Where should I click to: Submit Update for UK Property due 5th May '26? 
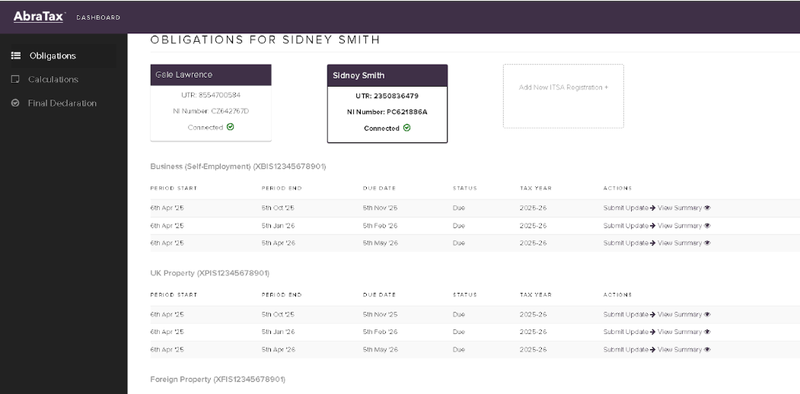629,350
